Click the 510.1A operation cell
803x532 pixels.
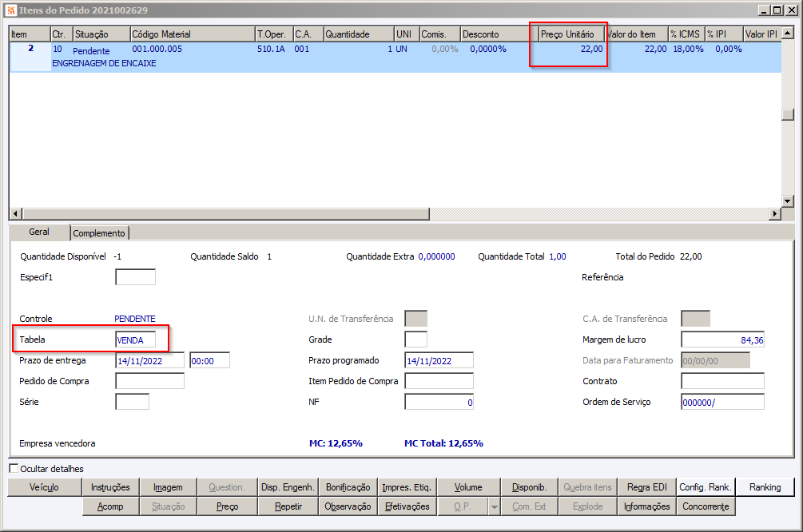click(271, 50)
